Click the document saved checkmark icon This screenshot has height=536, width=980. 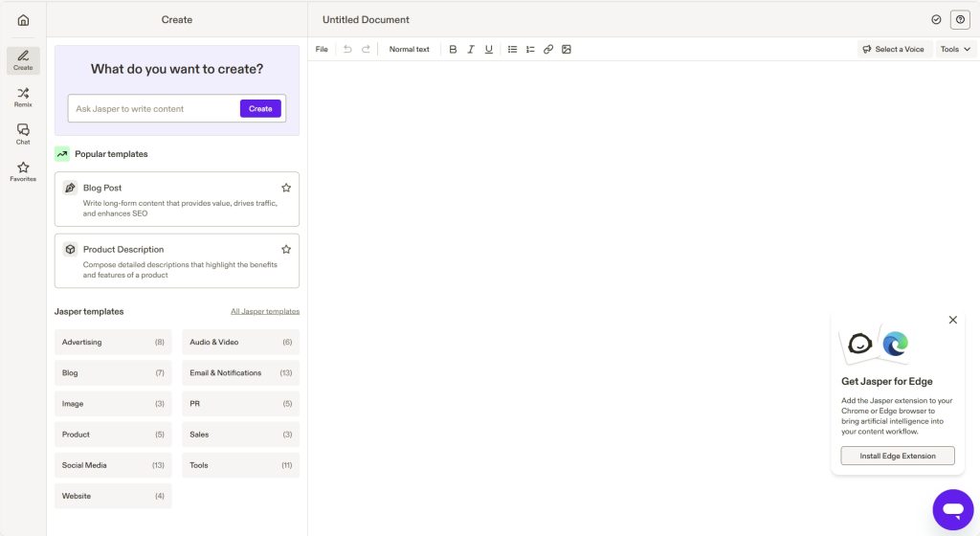click(936, 19)
